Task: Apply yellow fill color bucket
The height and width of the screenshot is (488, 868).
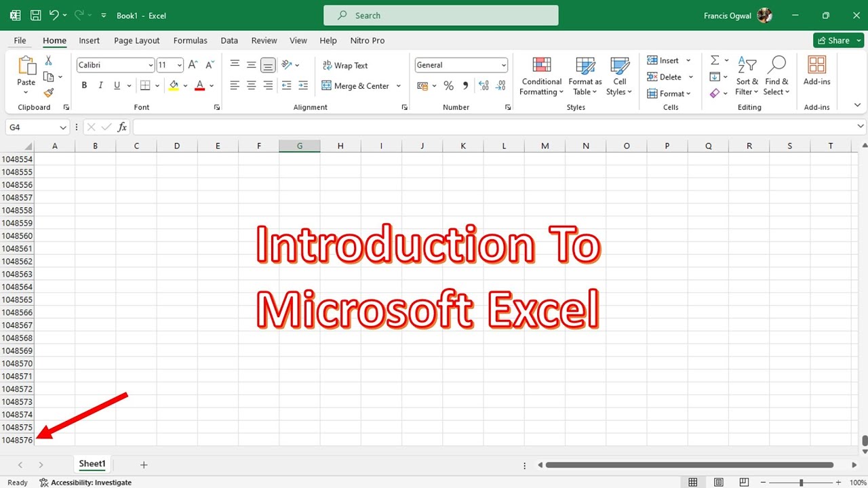Action: point(174,85)
